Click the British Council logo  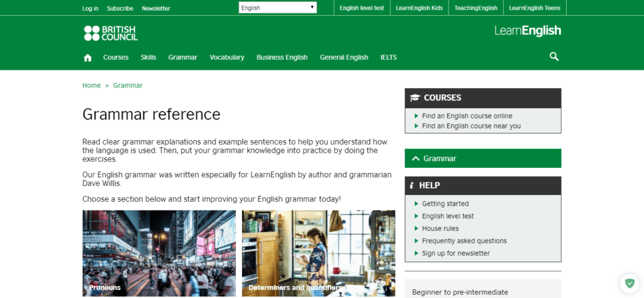pos(111,33)
